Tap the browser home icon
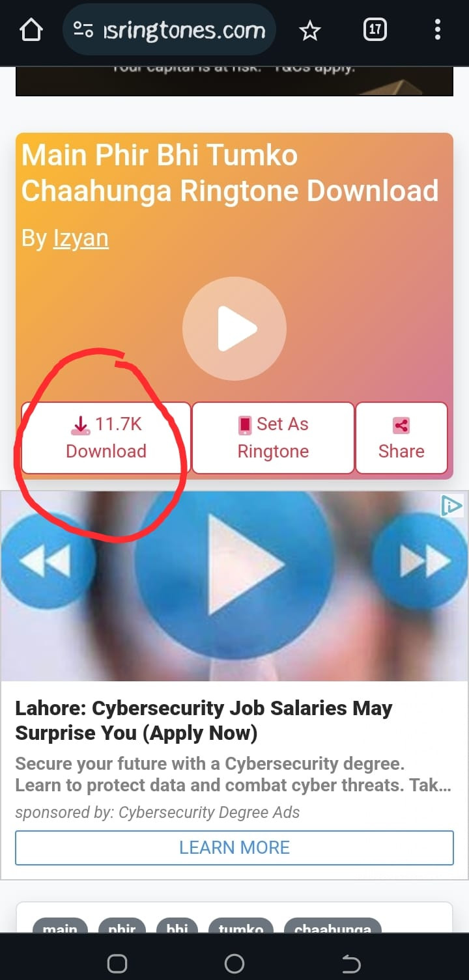469x980 pixels. [x=31, y=30]
